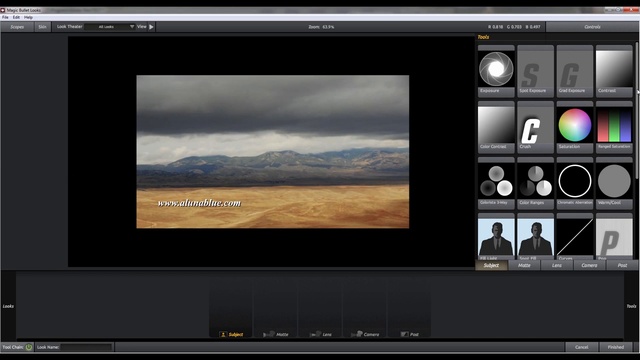This screenshot has width=640, height=360.
Task: Select the Contrast tool
Action: point(614,71)
